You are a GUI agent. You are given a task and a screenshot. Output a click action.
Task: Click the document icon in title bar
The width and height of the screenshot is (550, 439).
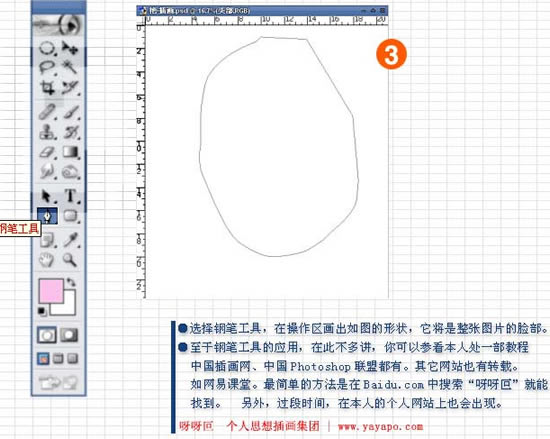[x=142, y=11]
